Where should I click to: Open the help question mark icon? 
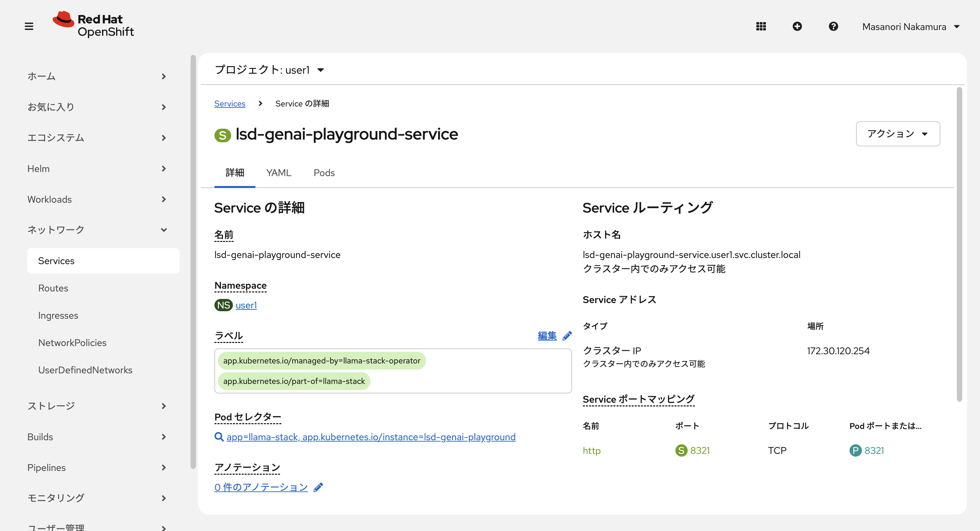pyautogui.click(x=833, y=26)
